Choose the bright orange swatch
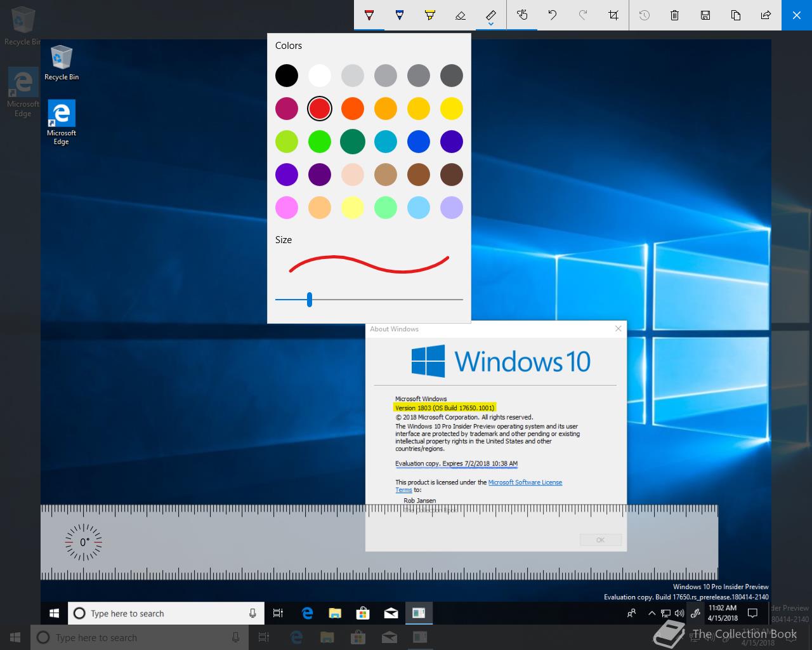 [x=353, y=109]
